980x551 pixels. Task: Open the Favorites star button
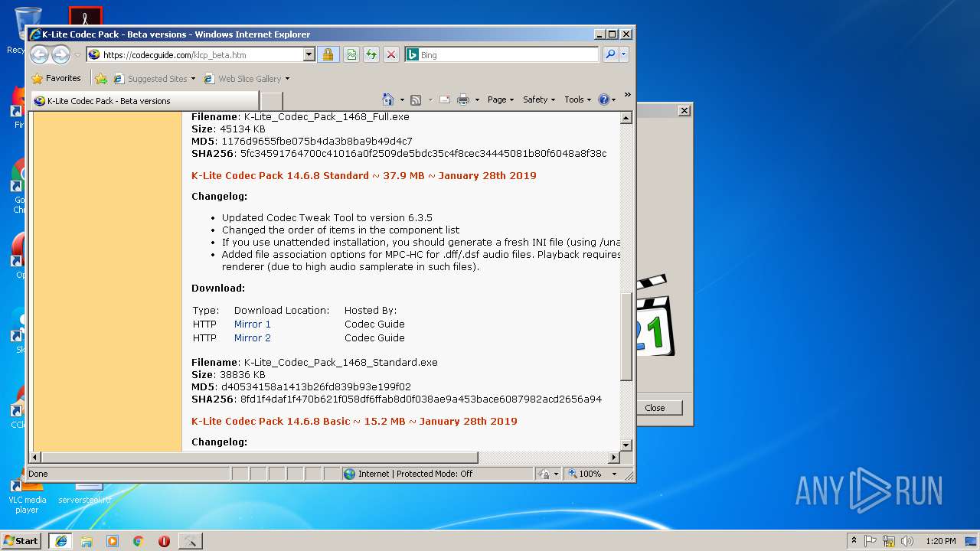click(x=56, y=78)
